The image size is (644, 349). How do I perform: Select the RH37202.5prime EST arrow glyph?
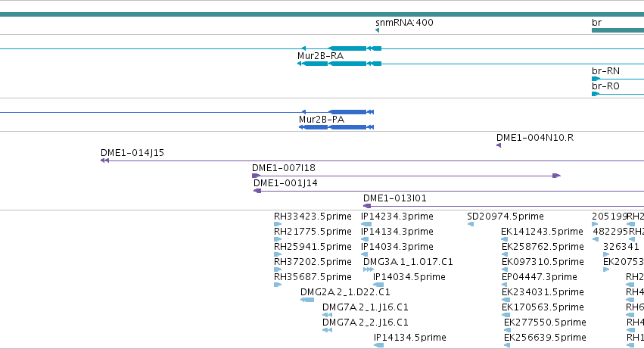coord(278,270)
